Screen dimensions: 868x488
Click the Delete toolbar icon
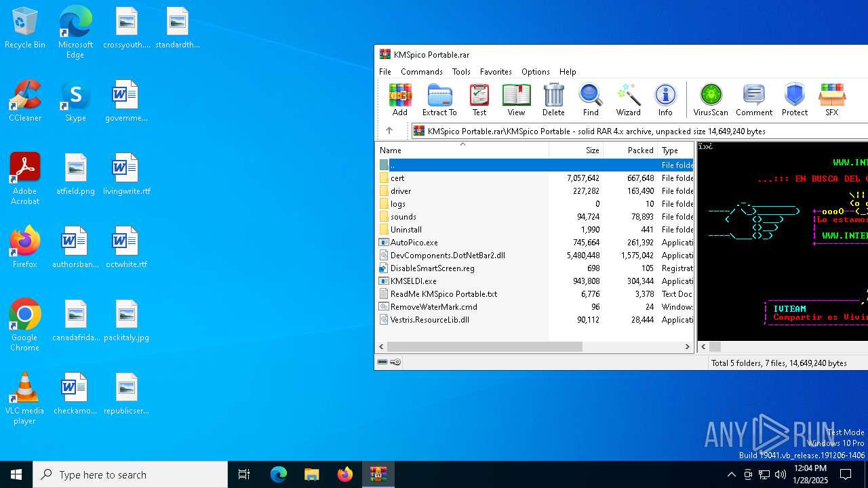[553, 100]
